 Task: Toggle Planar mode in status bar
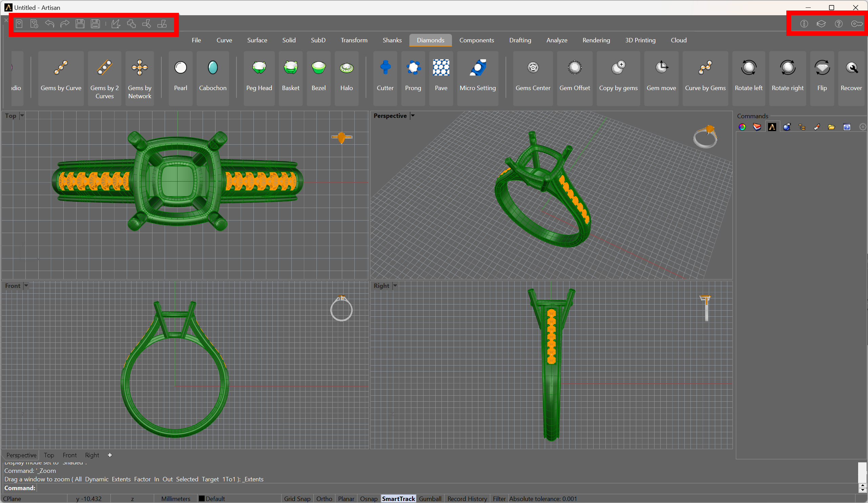346,499
